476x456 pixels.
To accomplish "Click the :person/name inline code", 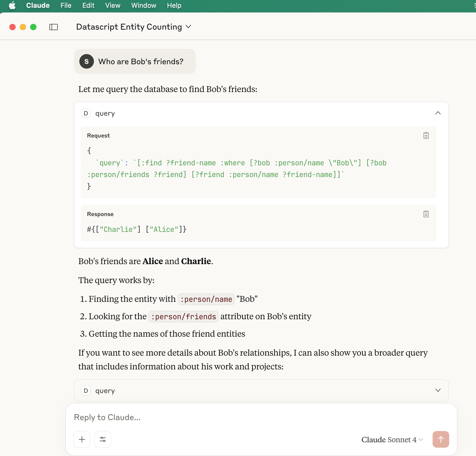I will 206,299.
